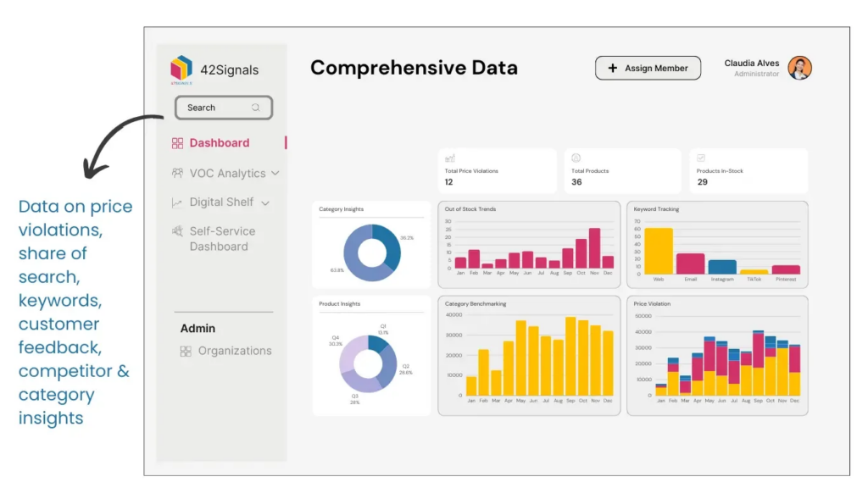Image resolution: width=868 pixels, height=488 pixels.
Task: Click the Products In-Stock checkbox icon
Action: pos(701,159)
